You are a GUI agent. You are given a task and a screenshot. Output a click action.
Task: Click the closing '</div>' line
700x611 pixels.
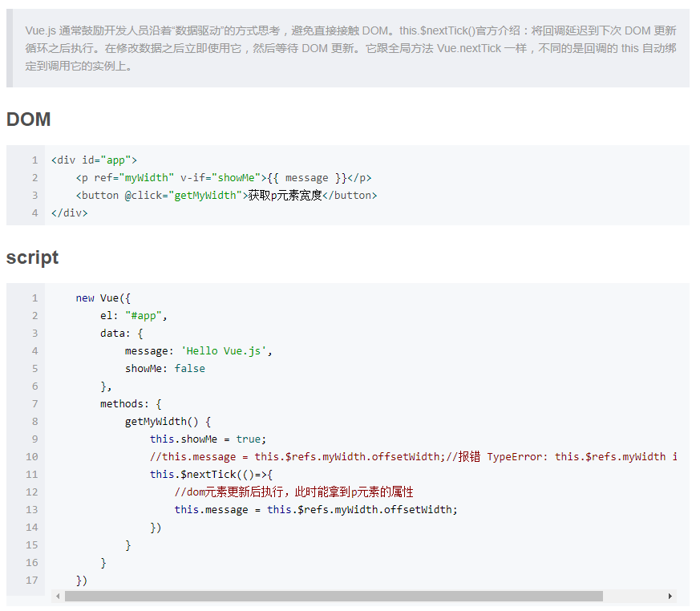[x=69, y=213]
